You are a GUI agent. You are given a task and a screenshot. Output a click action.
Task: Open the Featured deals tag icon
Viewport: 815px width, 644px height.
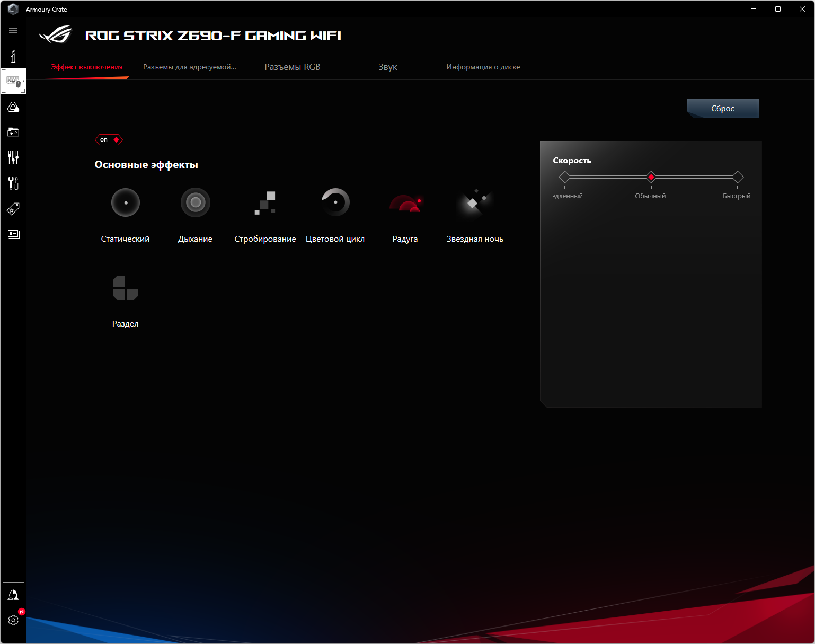tap(13, 209)
